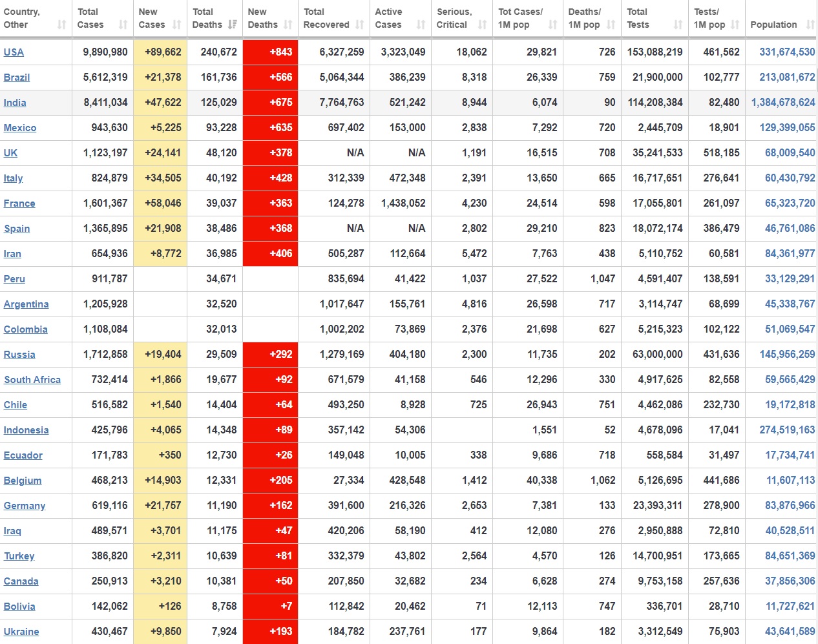Image resolution: width=818 pixels, height=644 pixels.
Task: Open the Spain country link
Action: [x=17, y=229]
